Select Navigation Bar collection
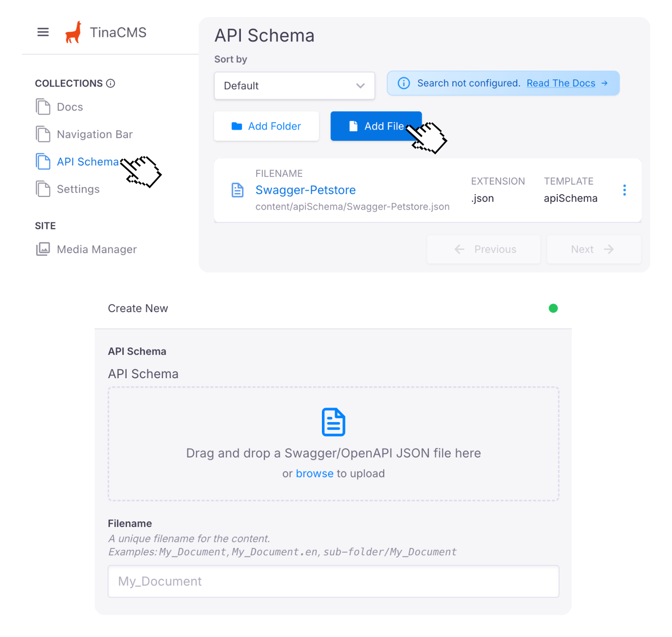 tap(94, 134)
